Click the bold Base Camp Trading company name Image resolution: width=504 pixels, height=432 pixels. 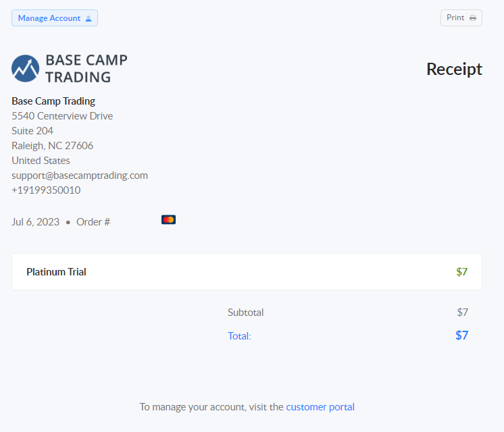53,101
